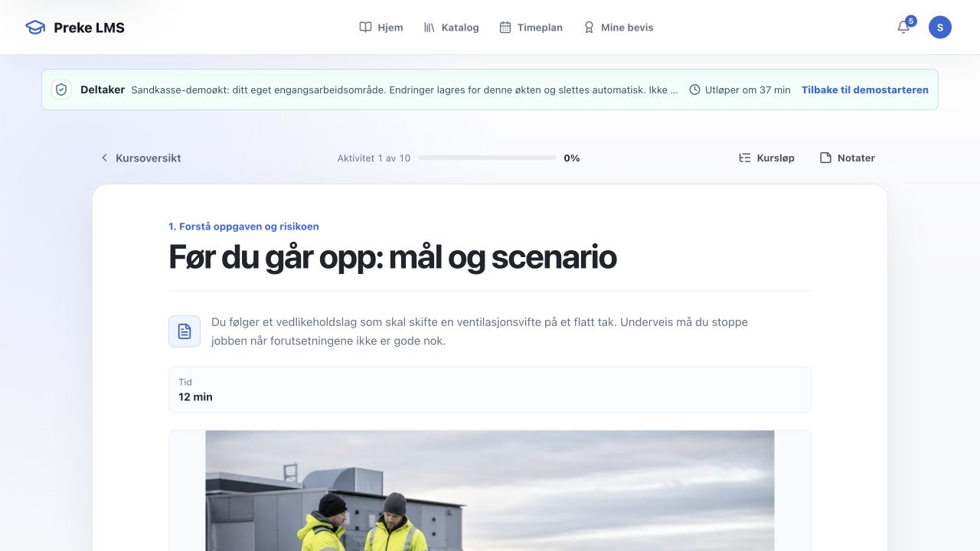Open the Notater panel
Screen dimensions: 980x551
click(x=847, y=158)
